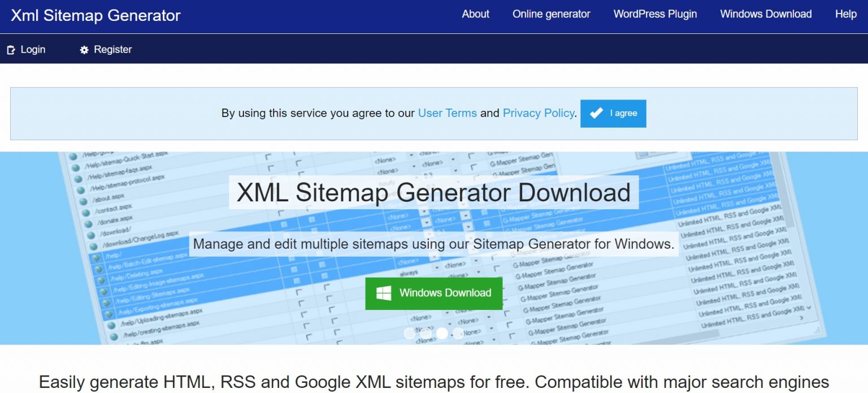
Task: Open the Help menu item
Action: pos(845,14)
